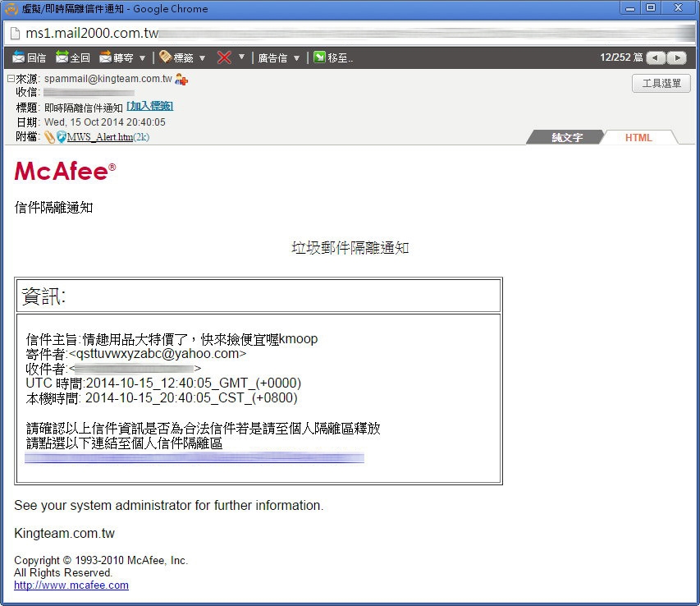Open the 工具選單 button
700x606 pixels.
[x=661, y=84]
